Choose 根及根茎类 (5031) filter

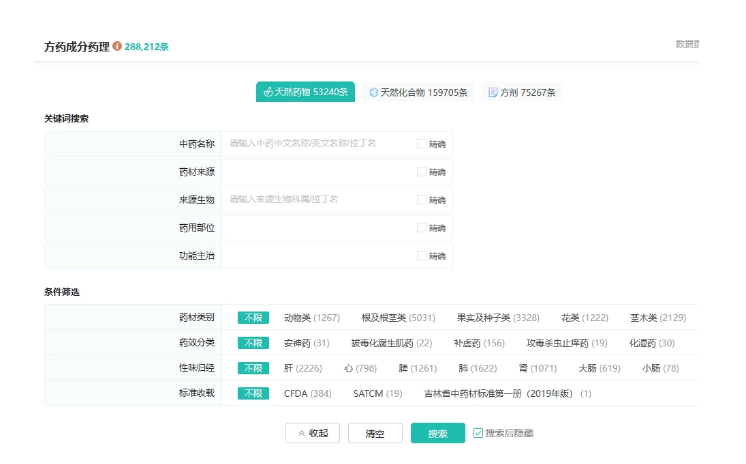(398, 318)
